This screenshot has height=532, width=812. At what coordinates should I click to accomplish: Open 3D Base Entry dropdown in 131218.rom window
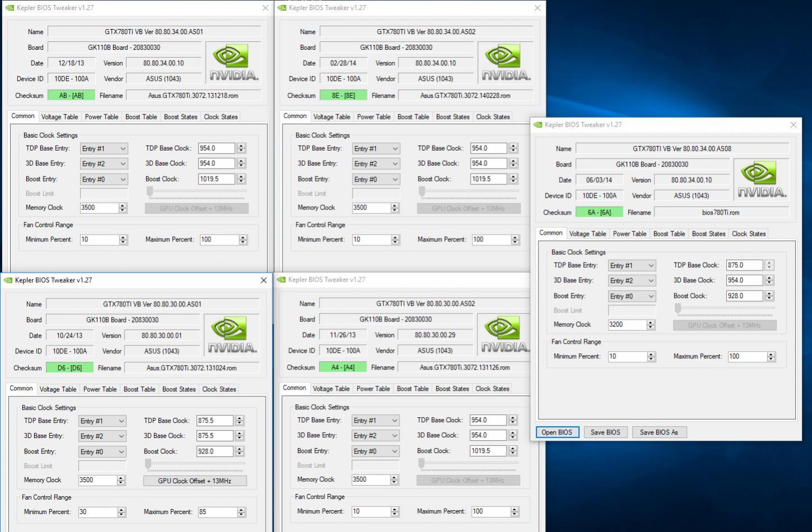coord(104,164)
